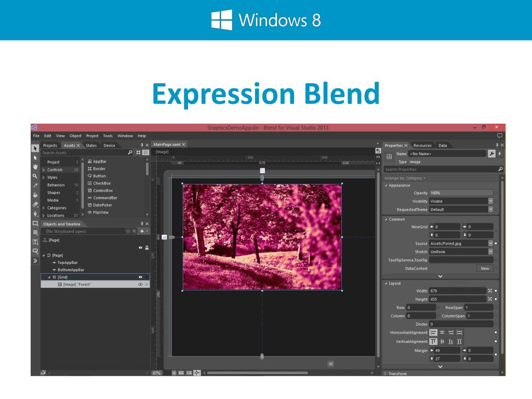The height and width of the screenshot is (399, 532).
Task: Click the Search Assets magnifier icon
Action: coord(130,153)
